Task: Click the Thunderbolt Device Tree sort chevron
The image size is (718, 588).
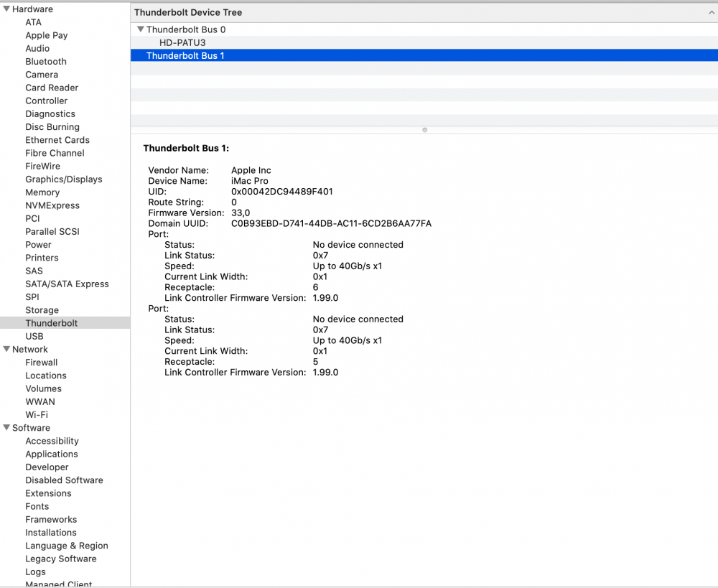Action: tap(711, 13)
